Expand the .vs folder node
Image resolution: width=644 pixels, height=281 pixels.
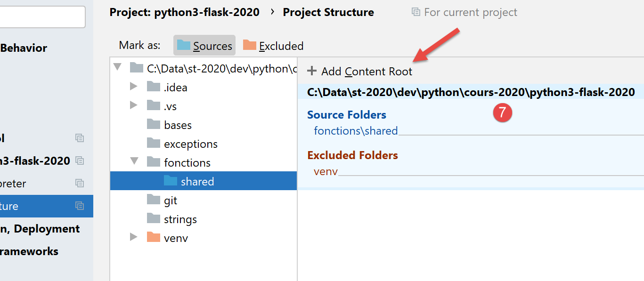coord(134,105)
